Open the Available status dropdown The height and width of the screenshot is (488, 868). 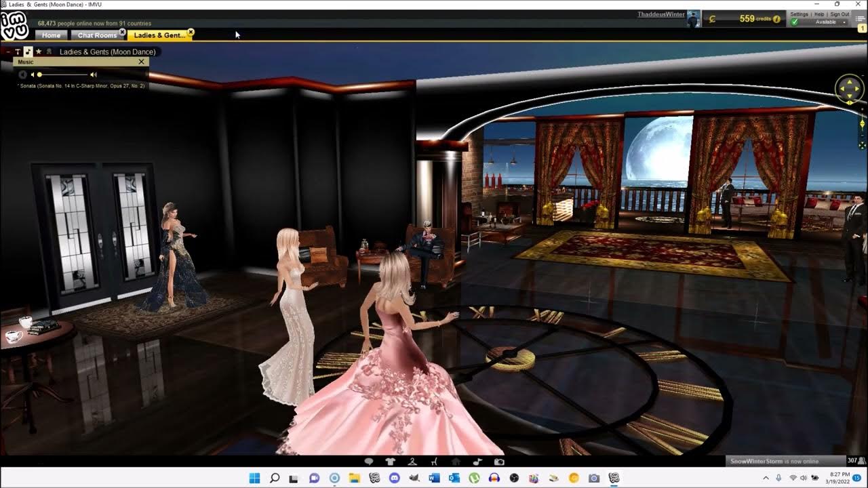click(x=830, y=22)
